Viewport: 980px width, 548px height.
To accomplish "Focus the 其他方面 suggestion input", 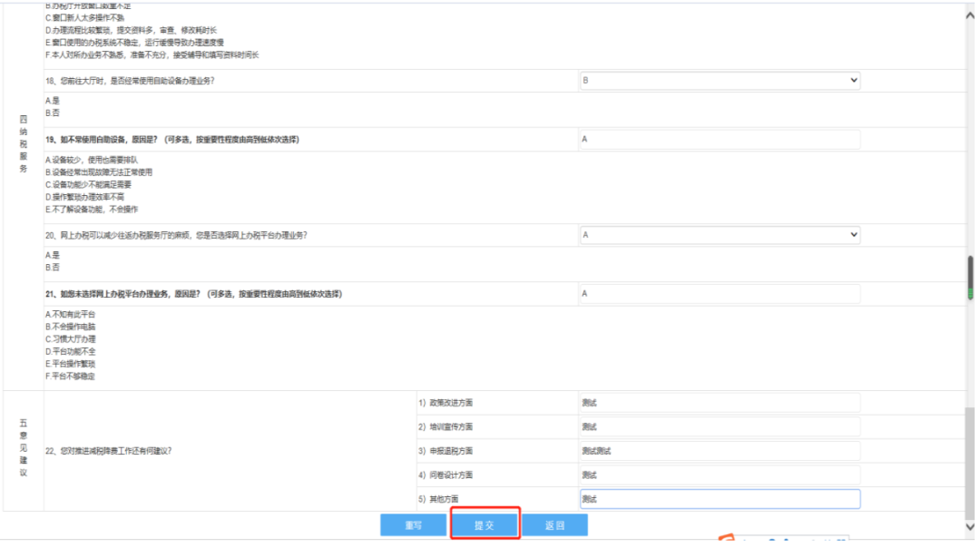I will tap(720, 499).
